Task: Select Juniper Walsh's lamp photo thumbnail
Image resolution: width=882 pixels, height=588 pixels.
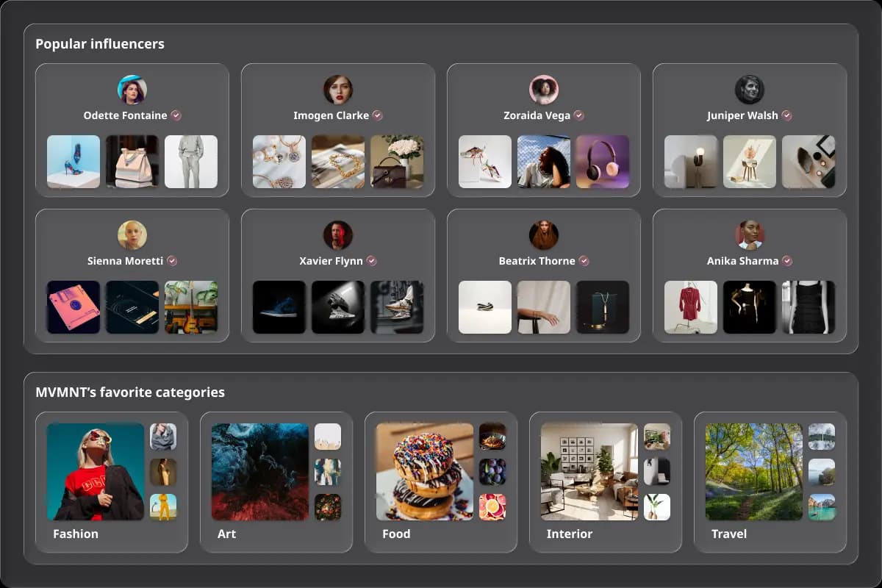Action: [691, 162]
